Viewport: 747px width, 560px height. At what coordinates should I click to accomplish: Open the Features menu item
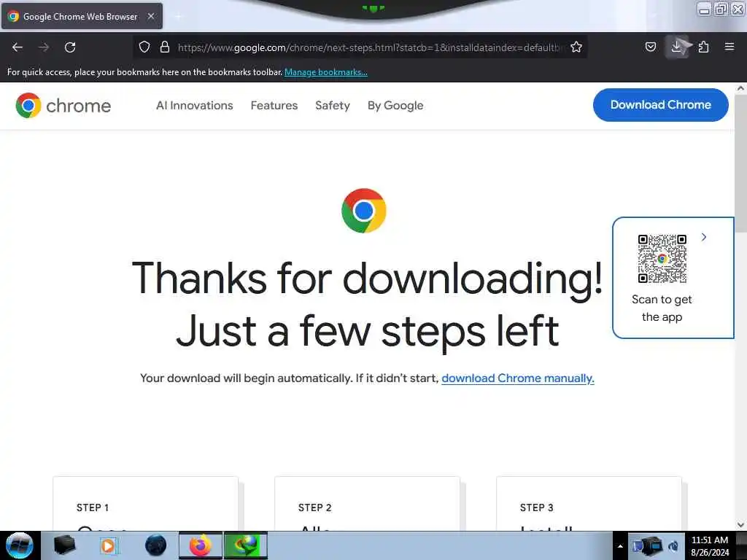tap(274, 105)
